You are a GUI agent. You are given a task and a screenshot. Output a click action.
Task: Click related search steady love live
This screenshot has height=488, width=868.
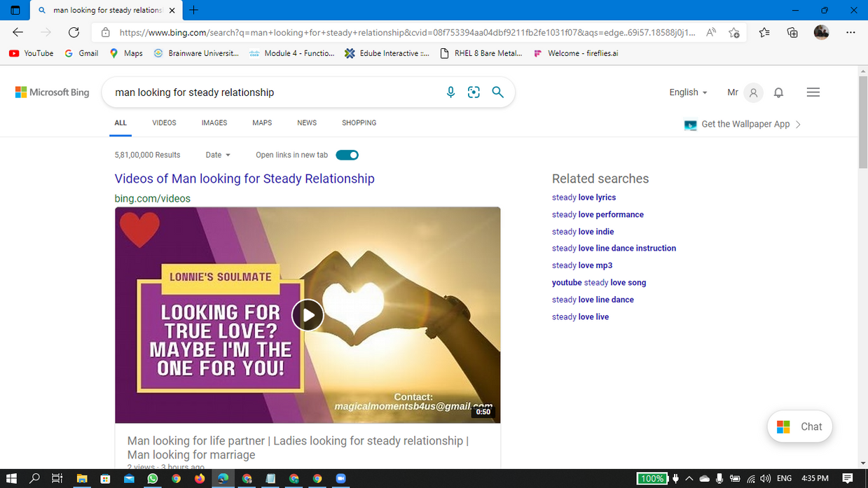pos(580,317)
